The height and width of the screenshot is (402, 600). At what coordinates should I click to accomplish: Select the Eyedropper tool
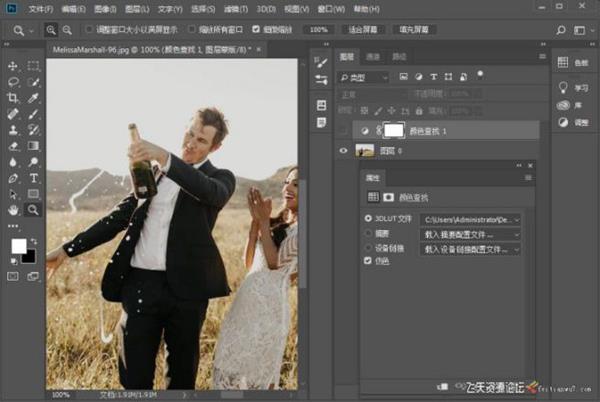click(x=34, y=98)
